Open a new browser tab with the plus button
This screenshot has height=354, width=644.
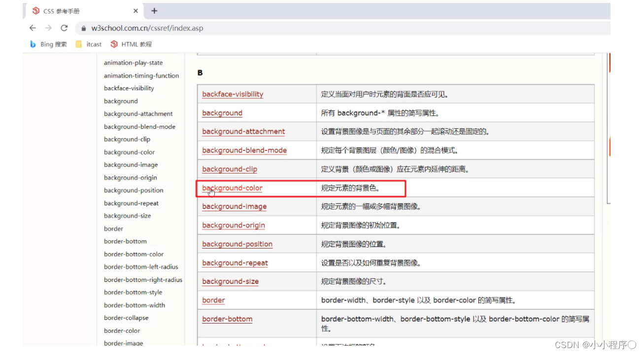154,10
